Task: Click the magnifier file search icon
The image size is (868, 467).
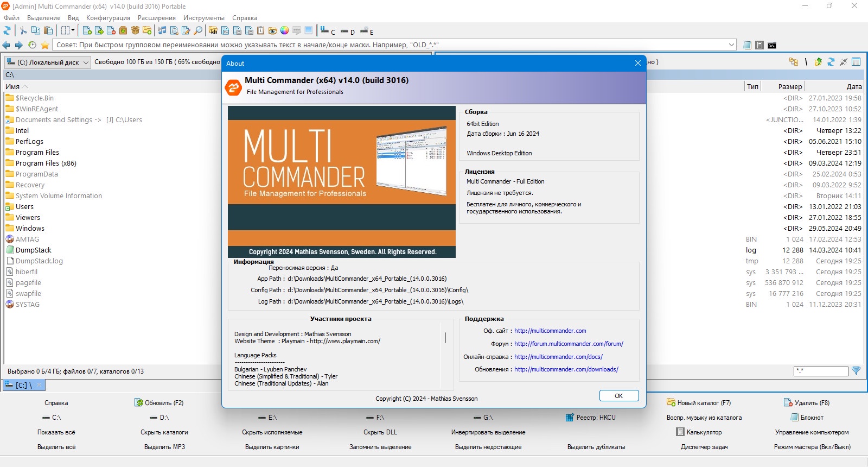Action: (198, 30)
